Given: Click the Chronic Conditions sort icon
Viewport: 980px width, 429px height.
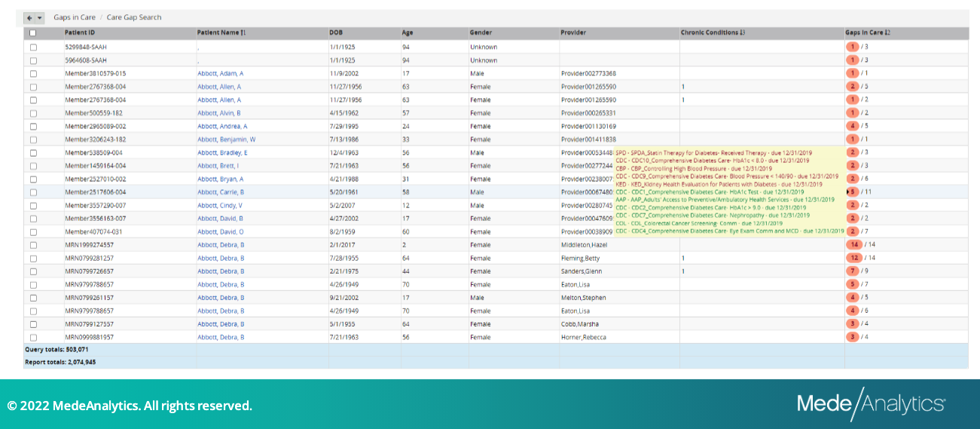Looking at the screenshot, I should tap(743, 32).
